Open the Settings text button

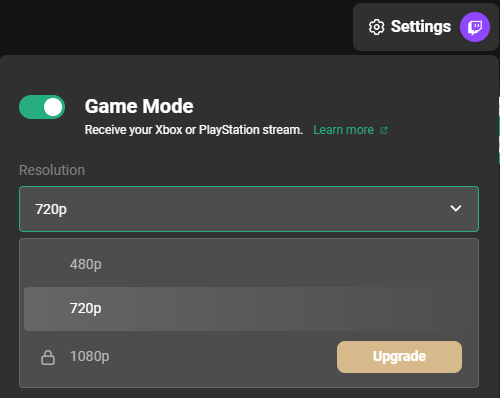(421, 27)
